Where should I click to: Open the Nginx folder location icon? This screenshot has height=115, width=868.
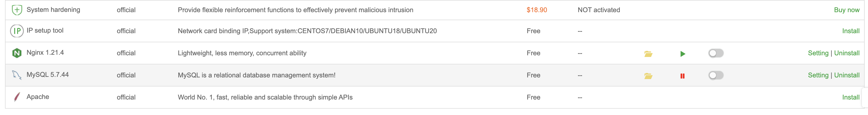648,54
